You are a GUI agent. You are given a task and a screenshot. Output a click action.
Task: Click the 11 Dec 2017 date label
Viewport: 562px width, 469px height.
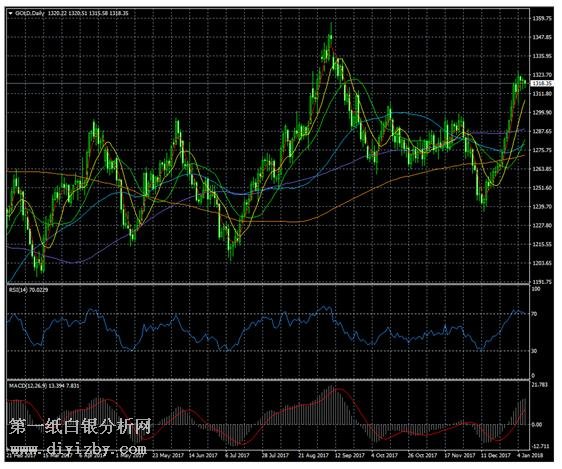pos(496,455)
